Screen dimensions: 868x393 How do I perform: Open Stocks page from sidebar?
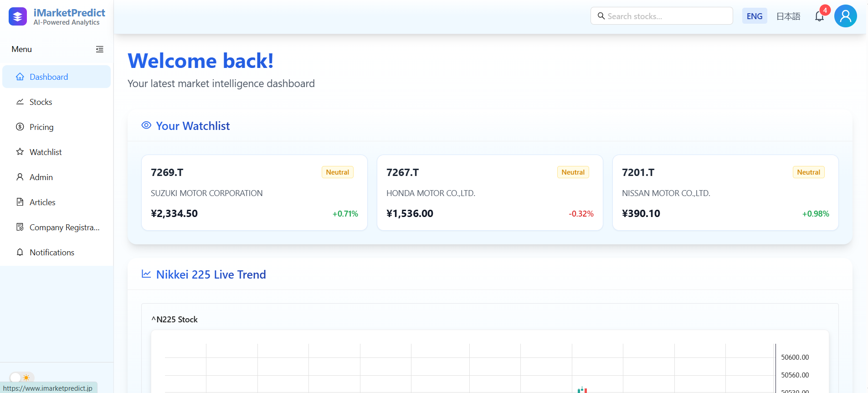41,102
